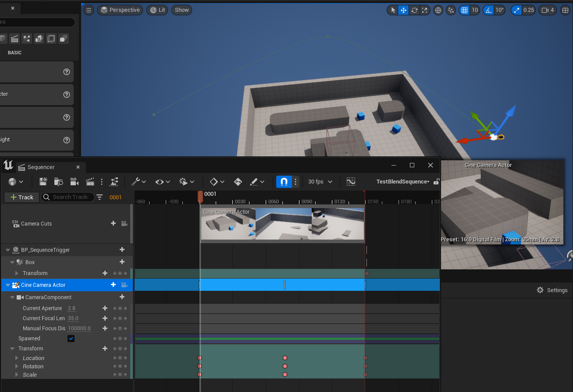Select the rotate transform tool in viewport
The height and width of the screenshot is (392, 573).
point(414,10)
